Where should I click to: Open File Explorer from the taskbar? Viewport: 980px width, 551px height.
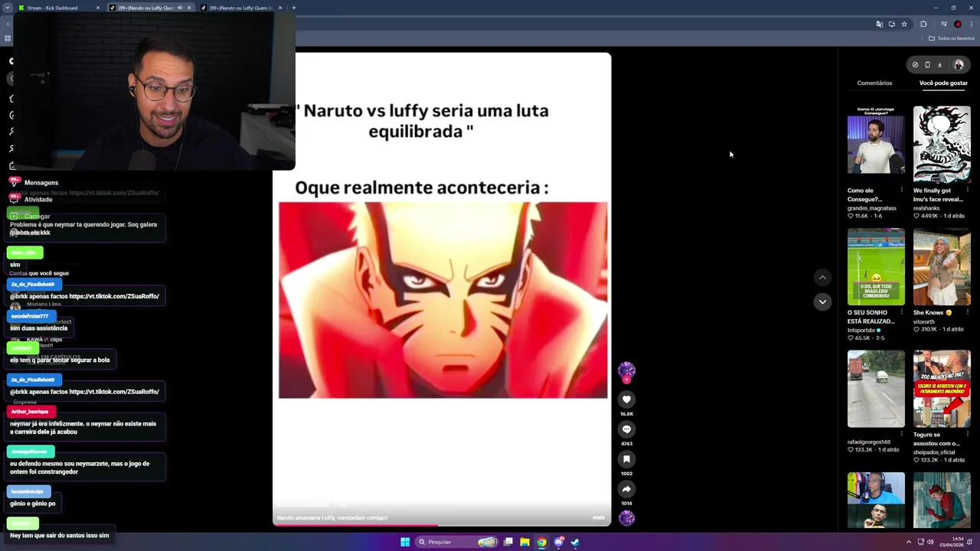(x=524, y=542)
